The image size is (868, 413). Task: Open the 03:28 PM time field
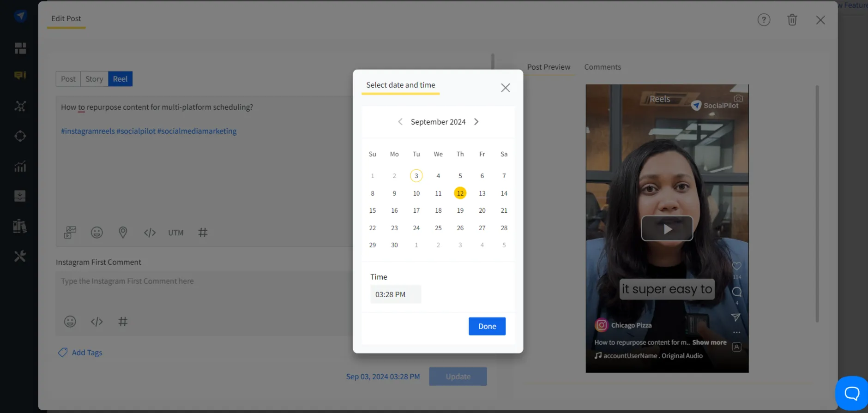395,294
